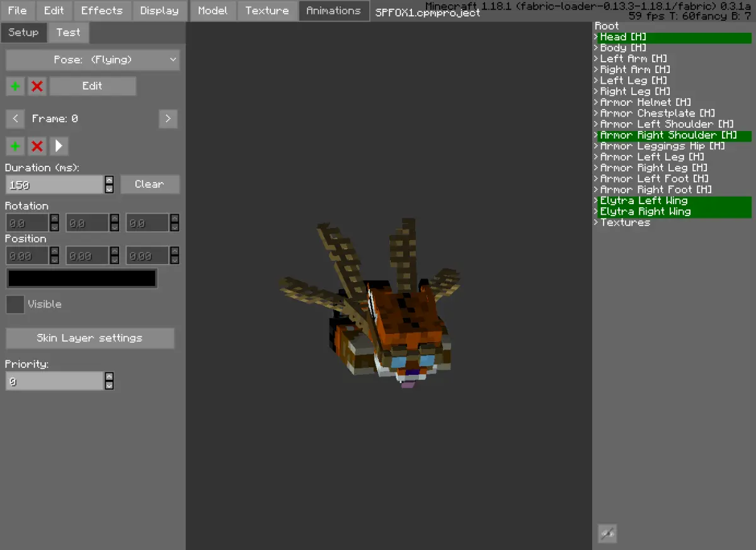Switch to the Model tab
Screen dimensions: 756x550
click(x=213, y=11)
